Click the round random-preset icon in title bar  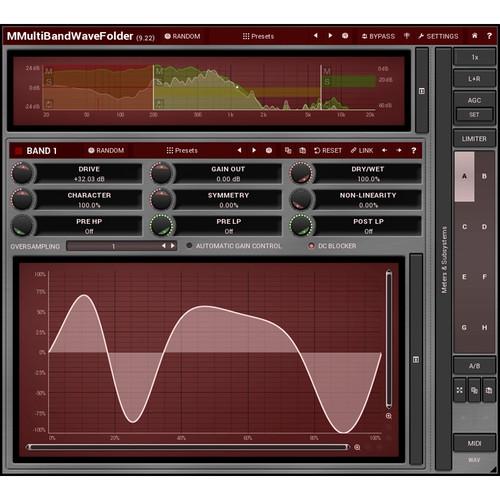pyautogui.click(x=345, y=36)
